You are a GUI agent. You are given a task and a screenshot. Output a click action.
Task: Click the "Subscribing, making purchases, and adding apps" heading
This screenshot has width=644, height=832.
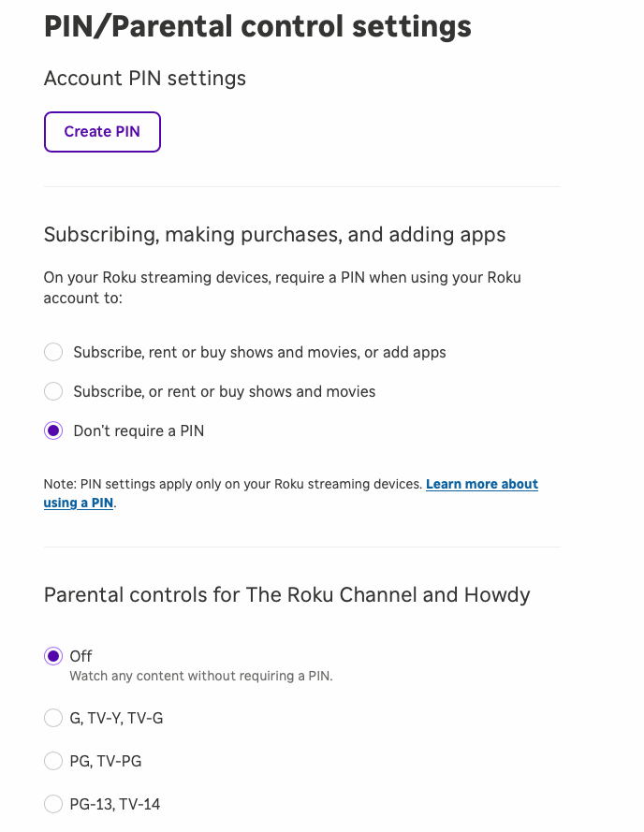(275, 235)
